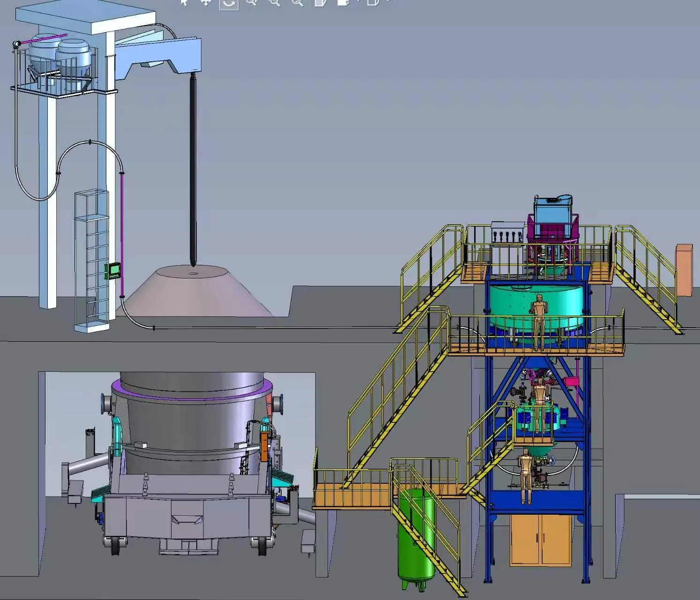Image resolution: width=700 pixels, height=600 pixels.
Task: Pick the caged ladder beside the column
Action: pos(92,260)
